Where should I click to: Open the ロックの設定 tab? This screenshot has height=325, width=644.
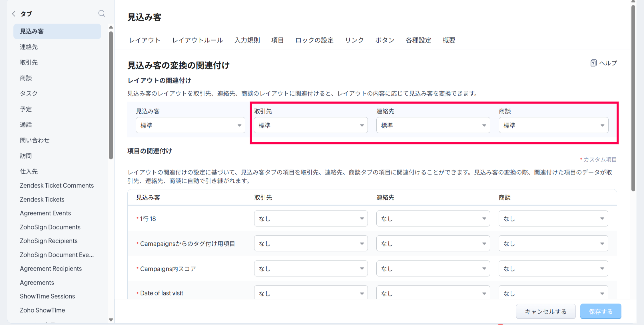click(314, 40)
